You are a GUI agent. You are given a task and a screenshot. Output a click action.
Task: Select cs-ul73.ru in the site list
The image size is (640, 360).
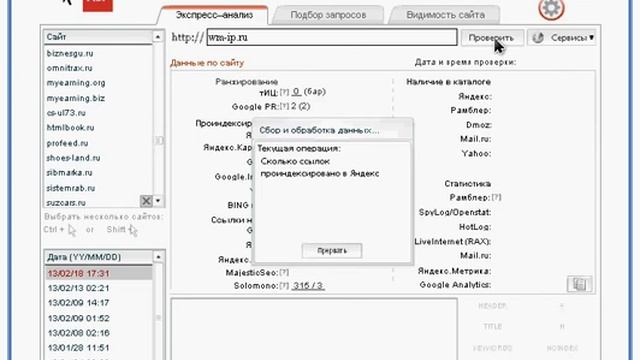point(66,113)
